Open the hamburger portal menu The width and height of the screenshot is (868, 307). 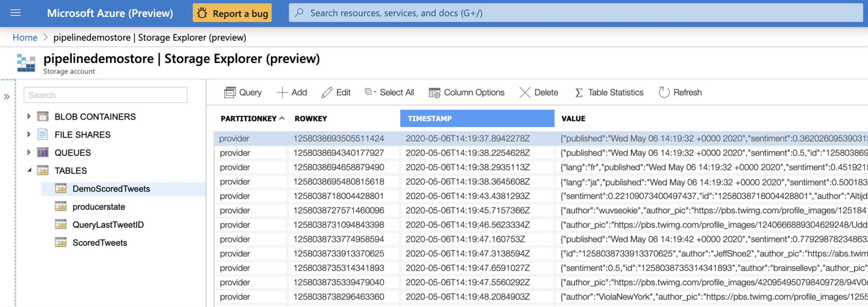click(x=16, y=13)
